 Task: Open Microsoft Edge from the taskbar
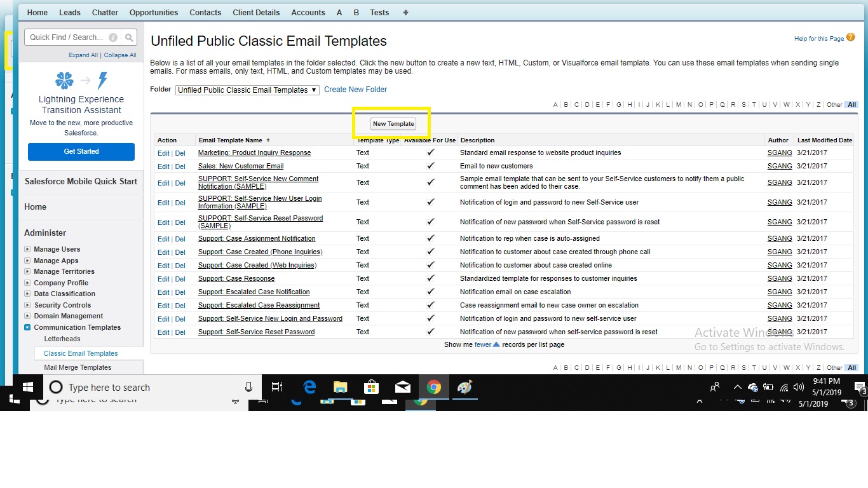click(309, 386)
